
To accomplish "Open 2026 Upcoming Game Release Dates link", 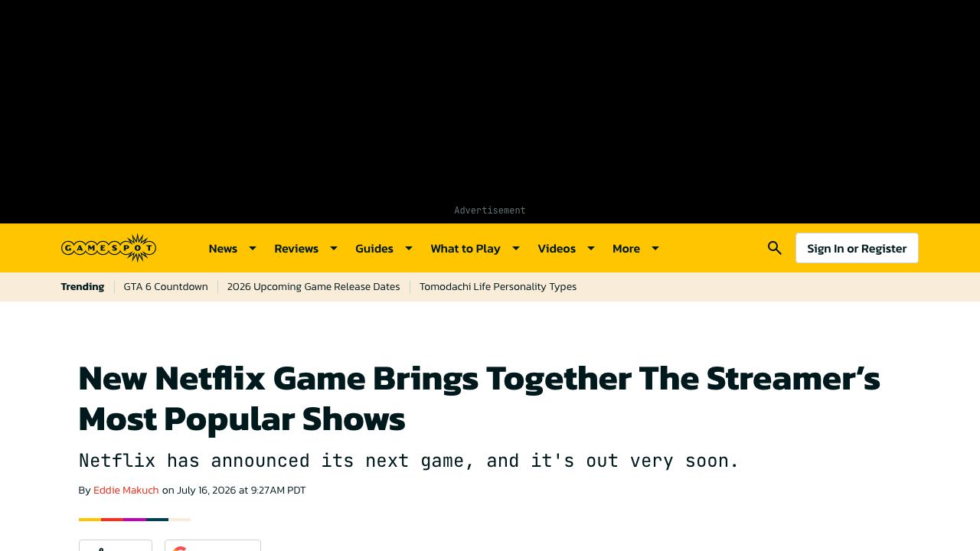I will (x=313, y=286).
